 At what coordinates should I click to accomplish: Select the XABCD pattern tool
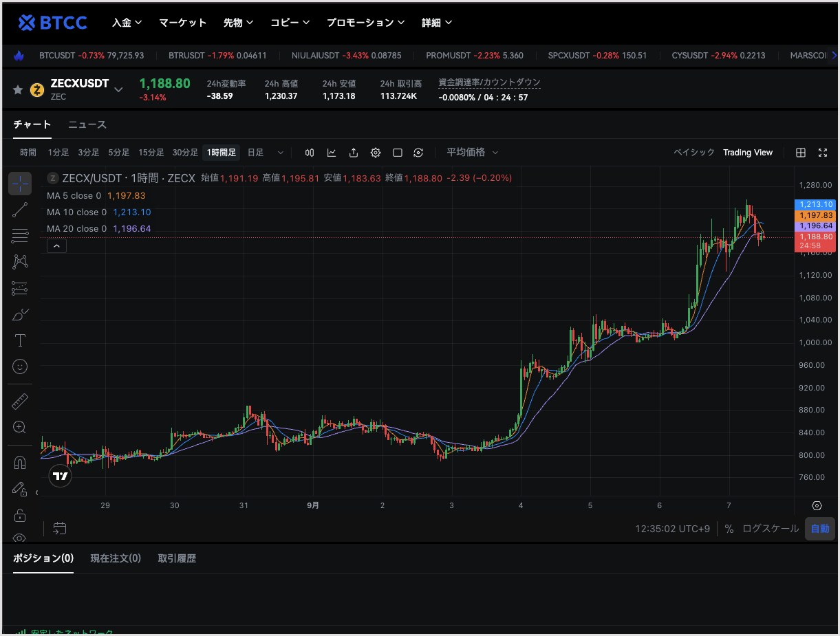pyautogui.click(x=20, y=262)
